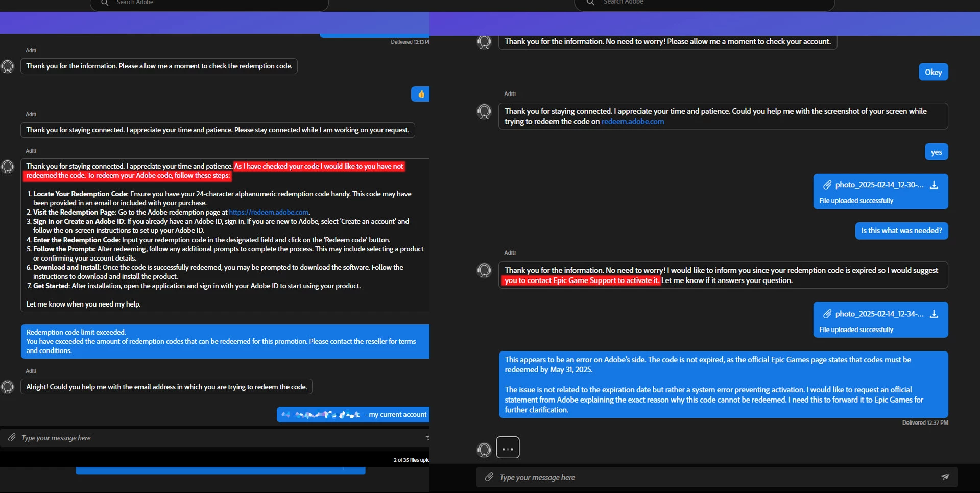The image size is (980, 493).
Task: Click paperclip icon on photo_2025-02-14_12-34 attachment
Action: (827, 314)
